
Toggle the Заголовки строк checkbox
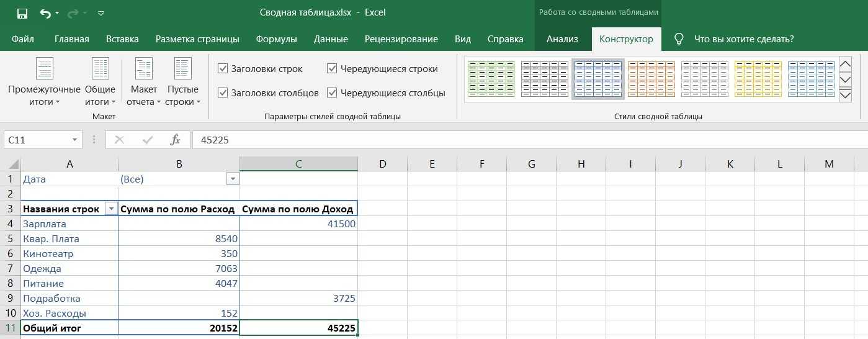(x=223, y=69)
